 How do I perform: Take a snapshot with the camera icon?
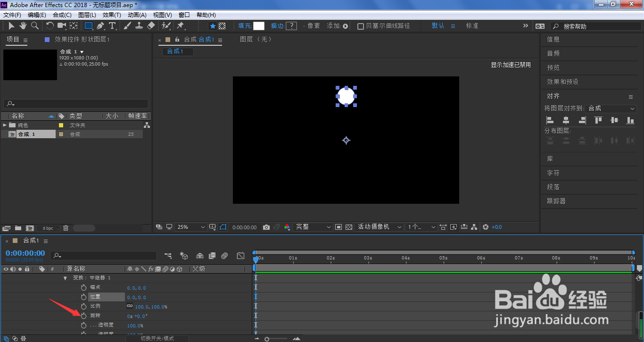click(266, 227)
